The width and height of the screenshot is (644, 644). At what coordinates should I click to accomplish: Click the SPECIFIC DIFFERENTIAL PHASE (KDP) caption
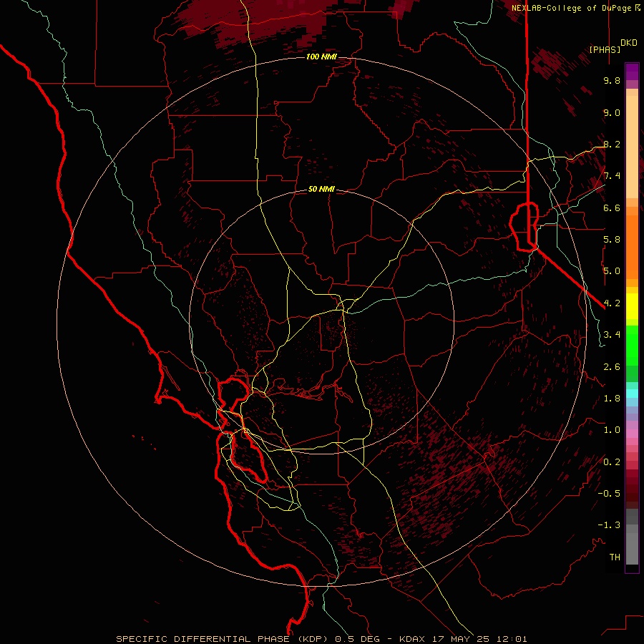(221, 639)
